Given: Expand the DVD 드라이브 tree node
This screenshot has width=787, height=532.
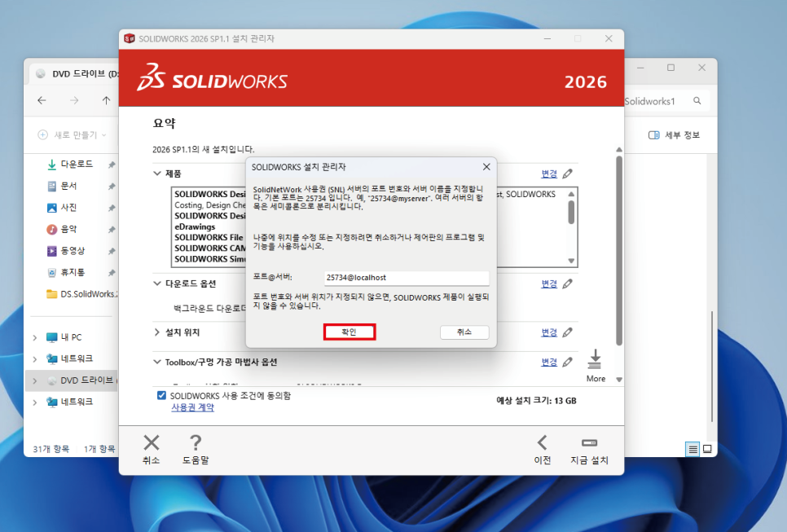Looking at the screenshot, I should 35,381.
